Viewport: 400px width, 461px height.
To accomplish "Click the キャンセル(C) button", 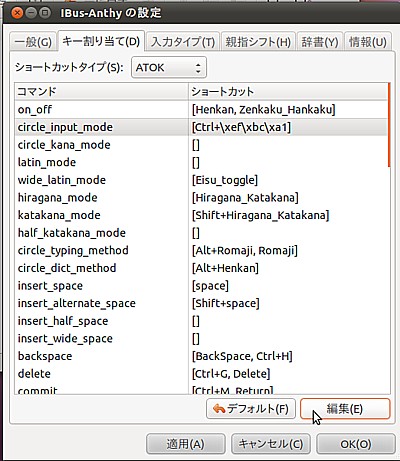I will coord(271,444).
